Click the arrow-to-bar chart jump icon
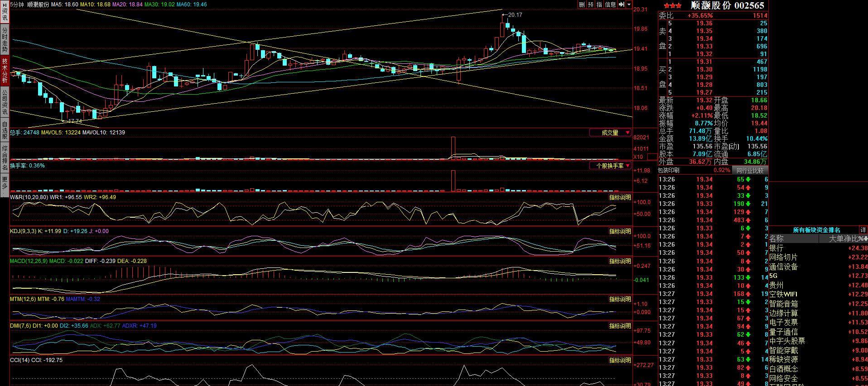This screenshot has height=386, width=868. [622, 5]
